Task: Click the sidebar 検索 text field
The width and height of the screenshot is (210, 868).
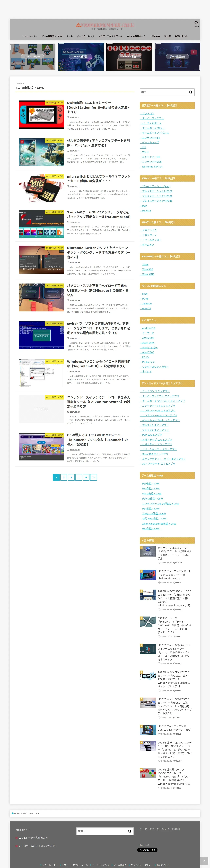Action: click(164, 92)
